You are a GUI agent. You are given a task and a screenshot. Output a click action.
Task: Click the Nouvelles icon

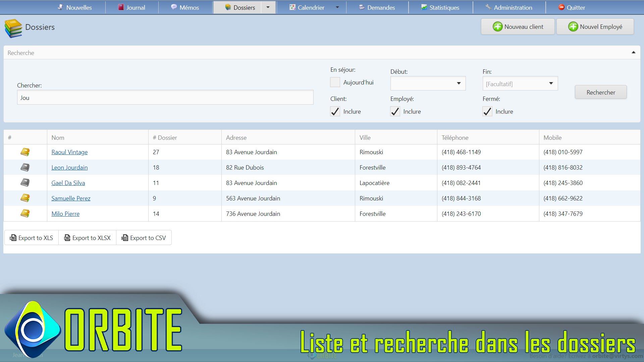[x=60, y=7]
